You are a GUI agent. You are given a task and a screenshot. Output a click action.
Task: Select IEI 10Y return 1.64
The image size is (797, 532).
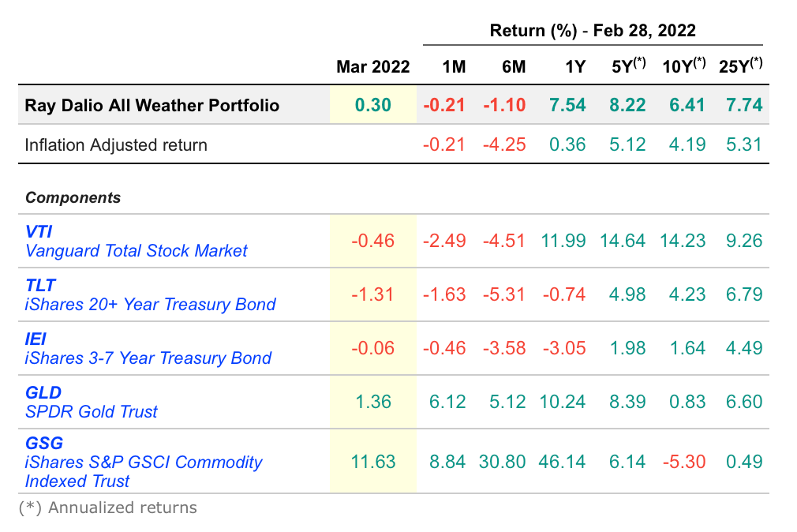687,348
